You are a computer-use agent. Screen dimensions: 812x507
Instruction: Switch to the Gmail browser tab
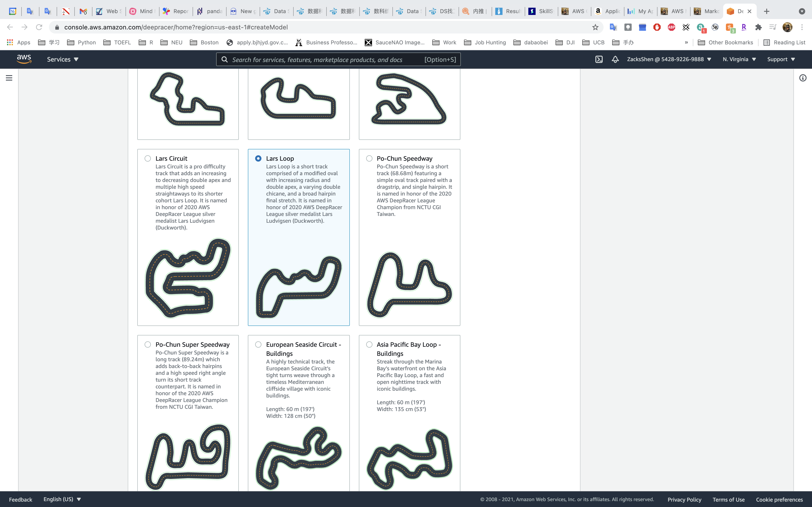(x=83, y=11)
